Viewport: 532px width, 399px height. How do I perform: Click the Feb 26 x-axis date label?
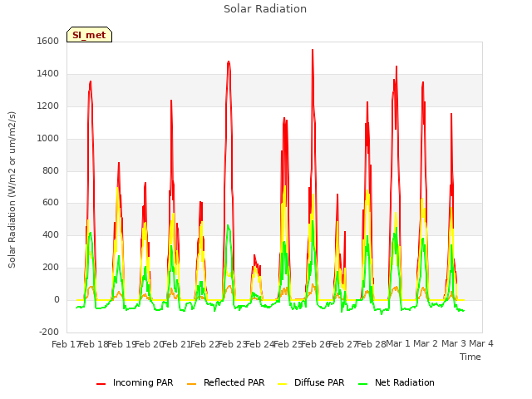click(315, 344)
